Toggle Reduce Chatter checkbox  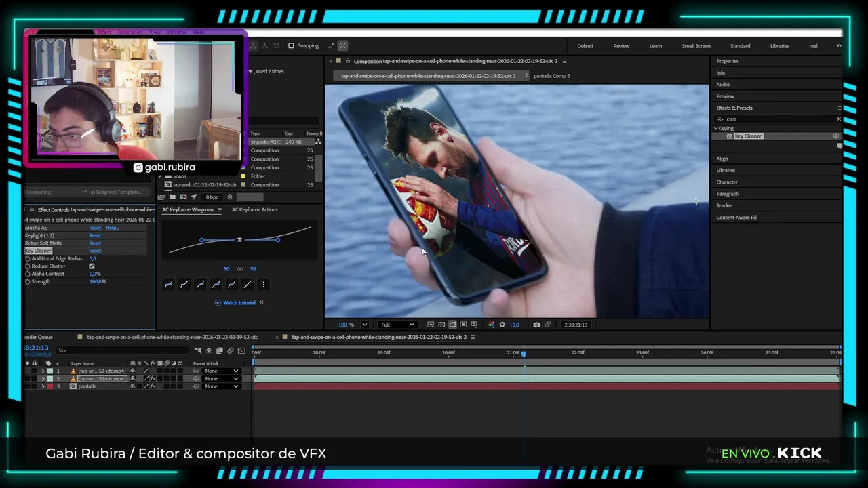tap(92, 266)
